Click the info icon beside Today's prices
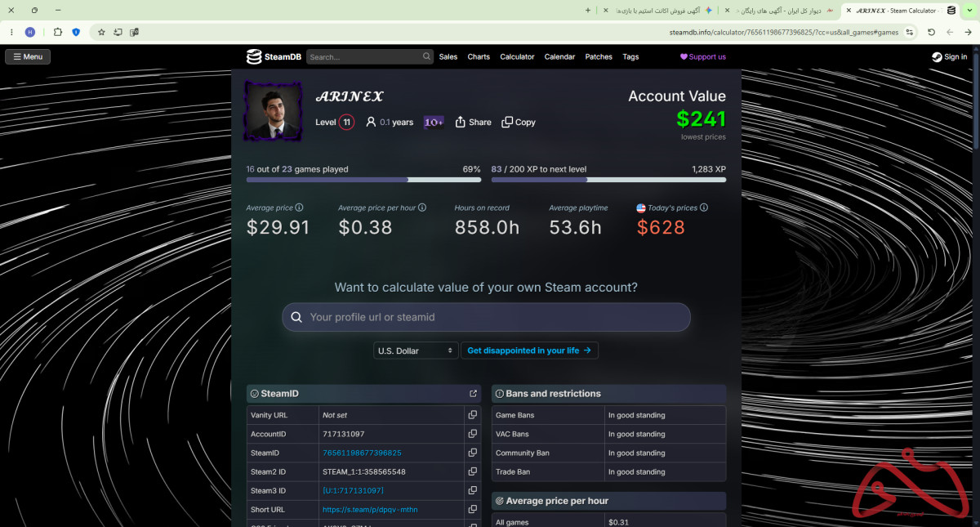Viewport: 980px width, 527px height. point(704,208)
